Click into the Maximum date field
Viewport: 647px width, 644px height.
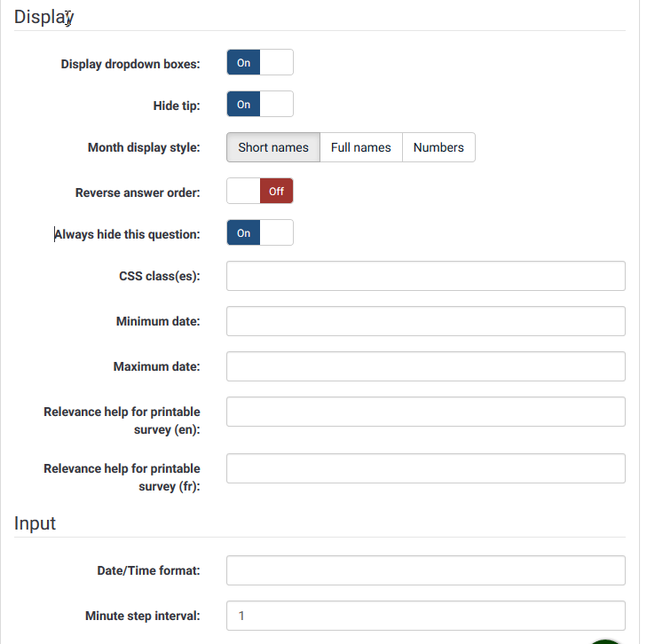tap(425, 366)
